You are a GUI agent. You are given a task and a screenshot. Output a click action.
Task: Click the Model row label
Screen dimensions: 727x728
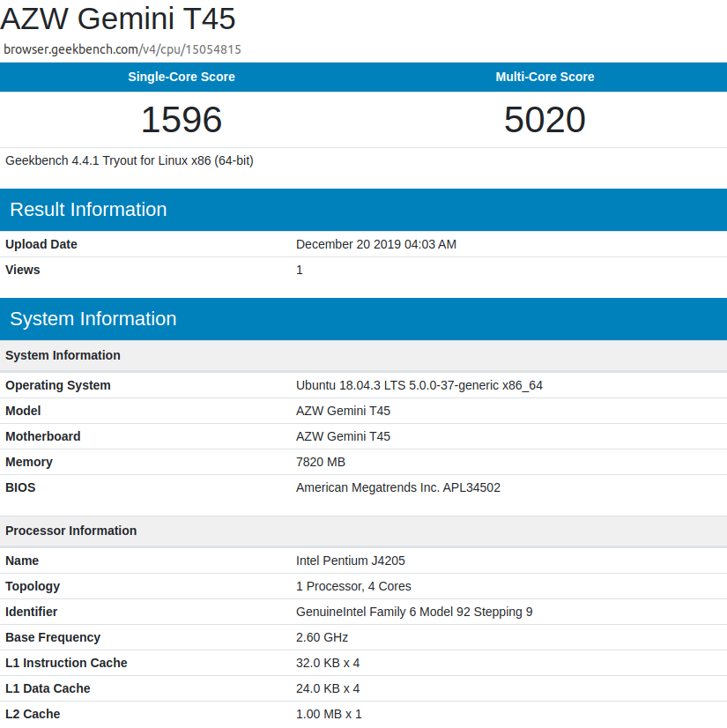click(23, 411)
